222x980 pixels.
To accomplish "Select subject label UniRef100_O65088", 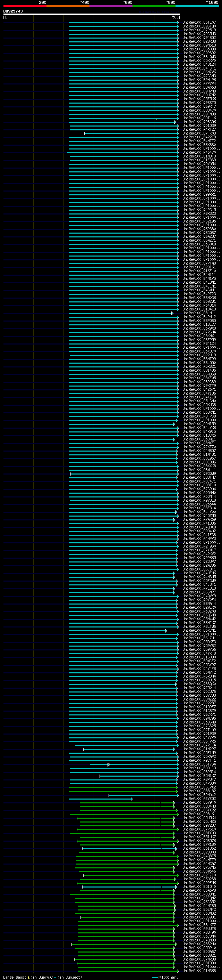I will (x=199, y=49).
